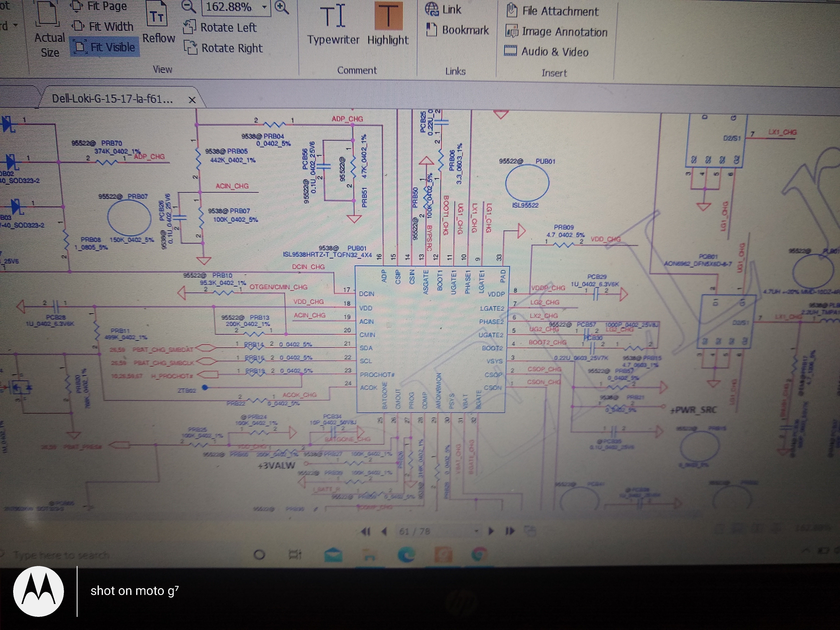
Task: Switch to the Dell-Loki-G-15-17-la-f61 document tab
Action: 112,99
